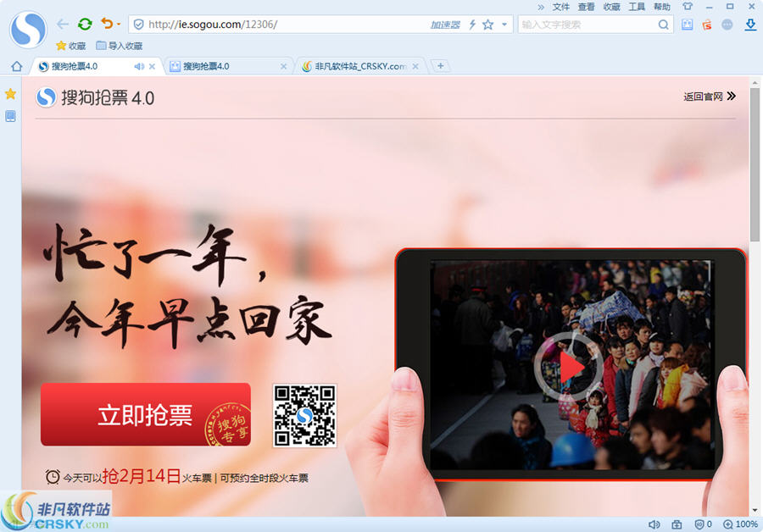The height and width of the screenshot is (532, 763).
Task: Click the 返回官网 link
Action: [710, 97]
